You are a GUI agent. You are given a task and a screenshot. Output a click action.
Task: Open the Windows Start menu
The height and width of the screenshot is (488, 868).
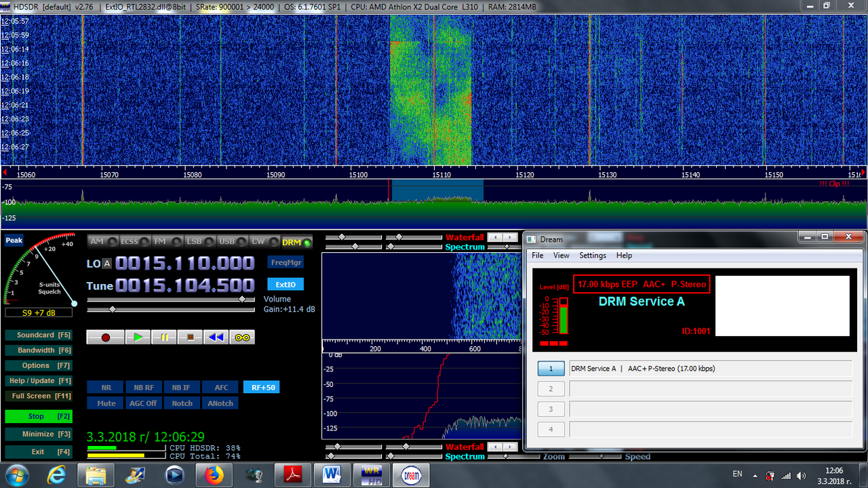[17, 475]
